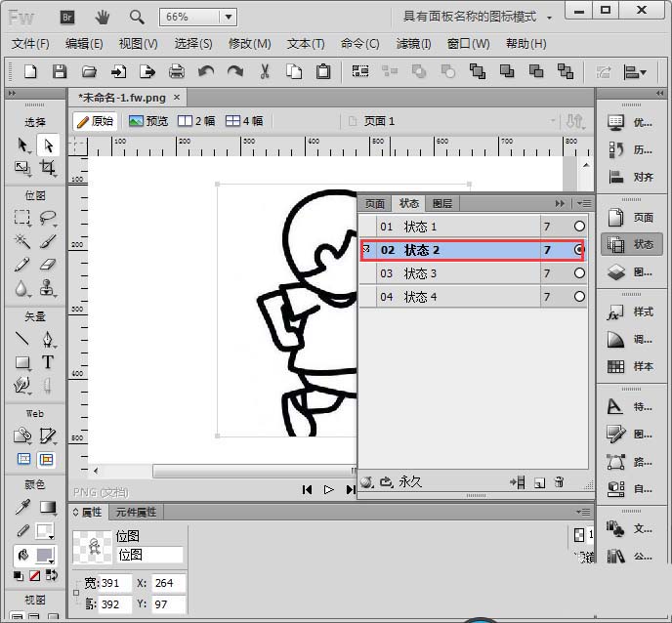This screenshot has height=623, width=672.
Task: Open the 滤镜(I) menu
Action: tap(413, 44)
